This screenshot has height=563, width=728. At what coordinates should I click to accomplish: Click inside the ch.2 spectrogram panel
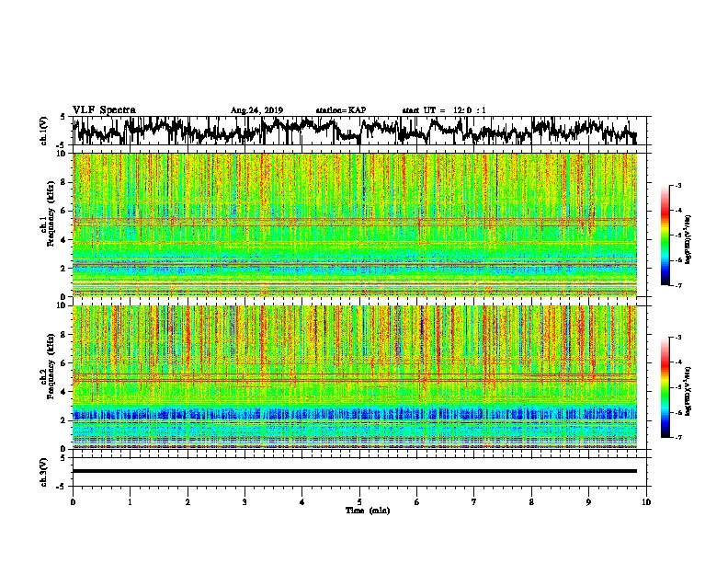pos(355,377)
